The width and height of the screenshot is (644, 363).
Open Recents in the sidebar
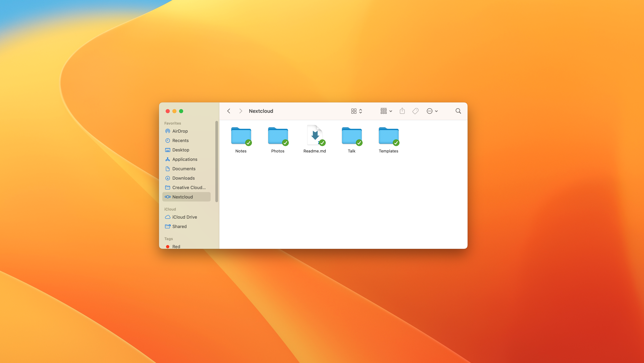(186, 140)
